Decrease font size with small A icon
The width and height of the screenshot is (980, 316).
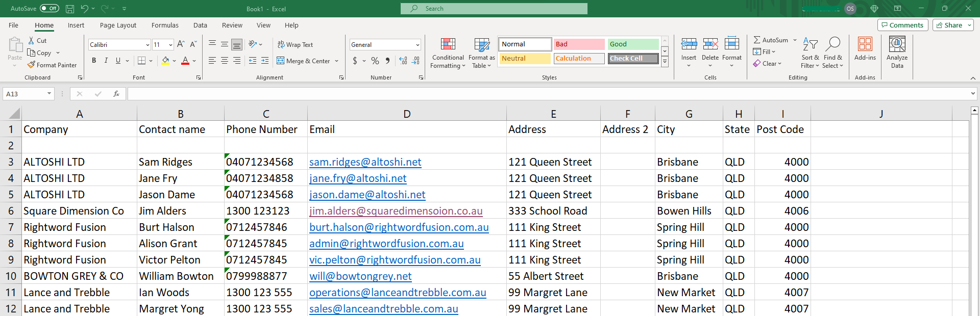193,44
